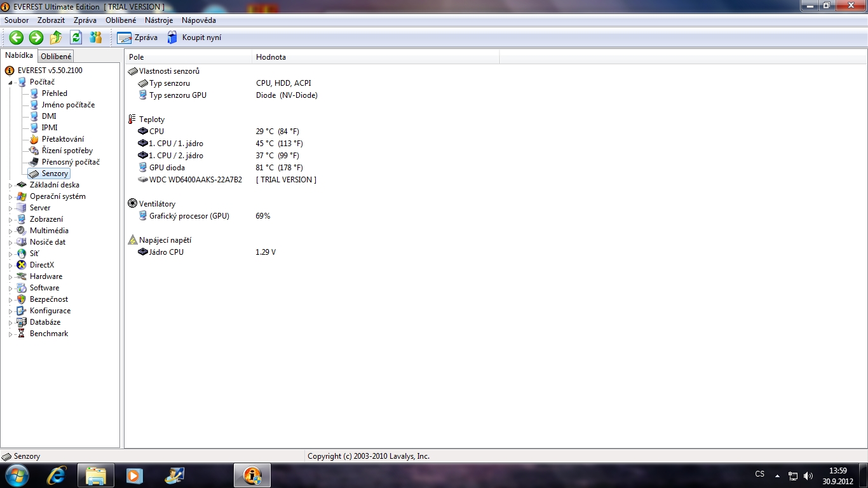Viewport: 868px width, 488px height.
Task: Select Přehled in the tree
Action: pos(54,93)
